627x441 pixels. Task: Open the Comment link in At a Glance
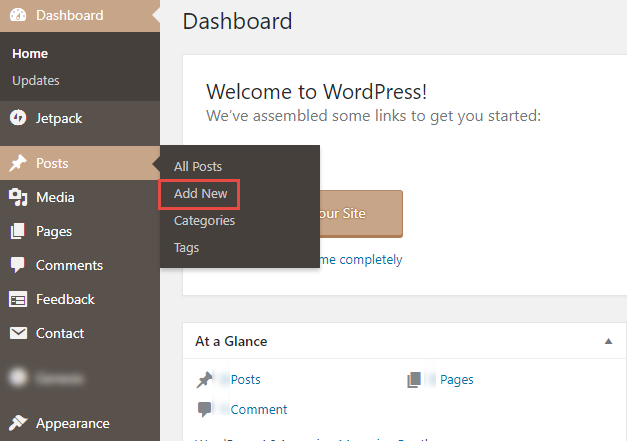259,409
